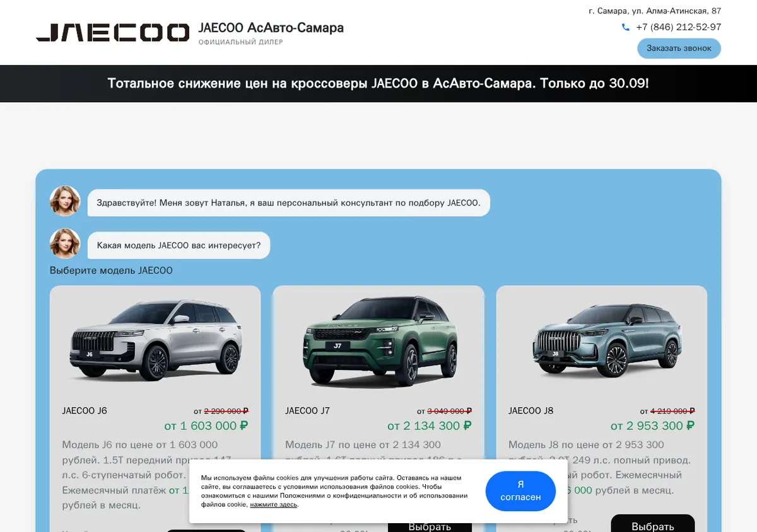
Task: Click the JAECOO logo in the header
Action: tap(112, 33)
